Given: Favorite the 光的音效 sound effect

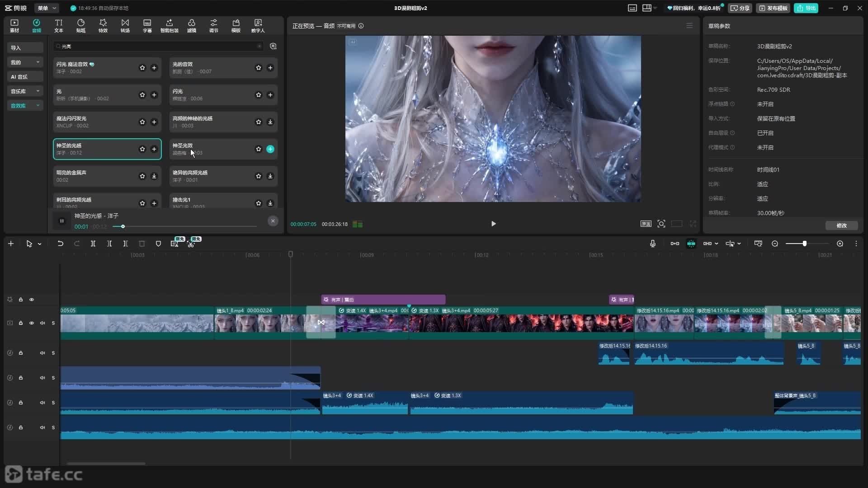Looking at the screenshot, I should pyautogui.click(x=259, y=68).
